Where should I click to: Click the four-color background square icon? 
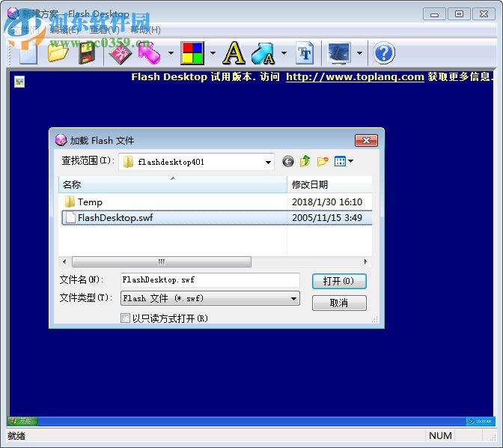[x=192, y=53]
